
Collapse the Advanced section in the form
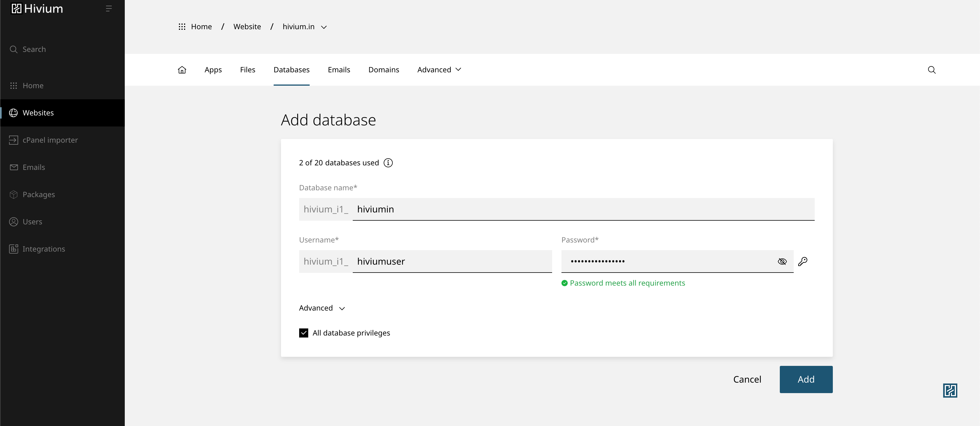tap(322, 308)
